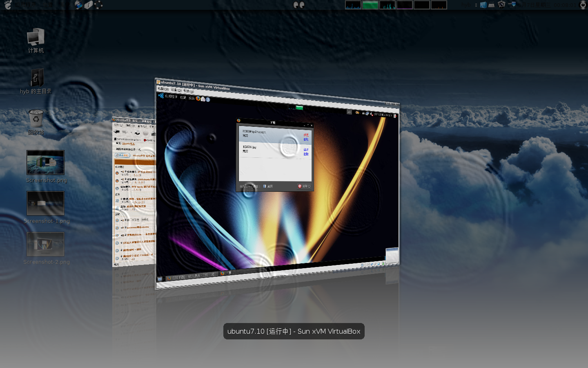Click the 桌面 folder link in the 下载 dialog

pos(268,186)
